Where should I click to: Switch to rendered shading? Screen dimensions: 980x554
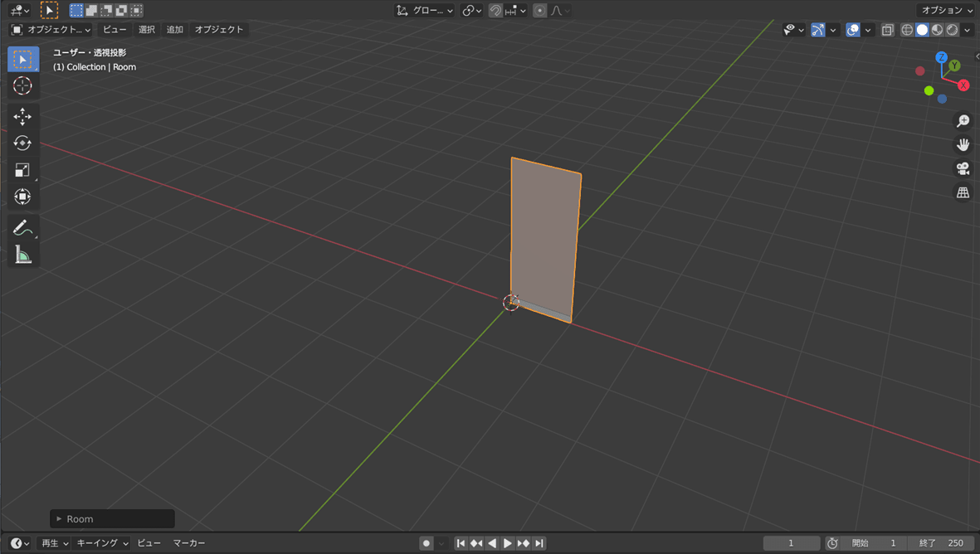click(x=952, y=30)
